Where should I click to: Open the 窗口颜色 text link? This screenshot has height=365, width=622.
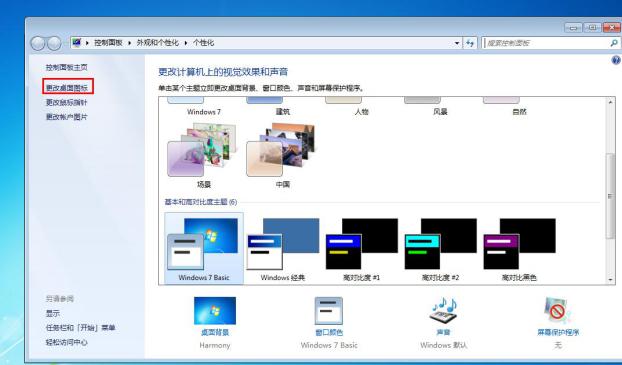pos(329,332)
